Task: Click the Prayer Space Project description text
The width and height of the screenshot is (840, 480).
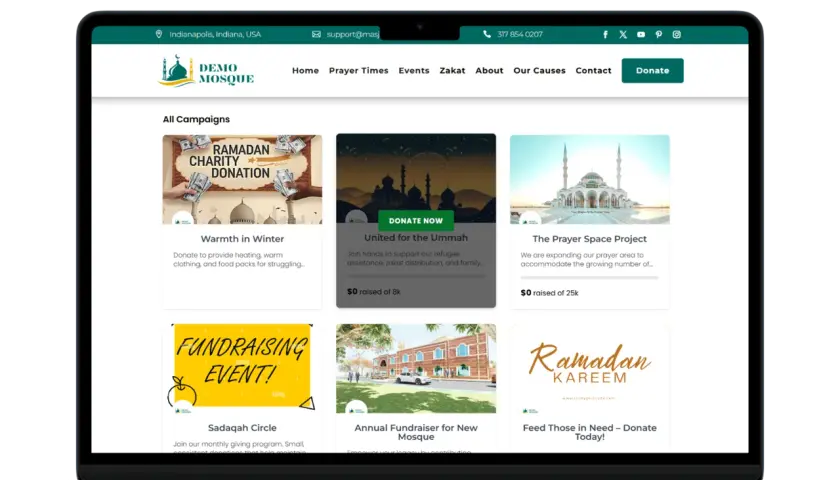Action: (x=587, y=260)
